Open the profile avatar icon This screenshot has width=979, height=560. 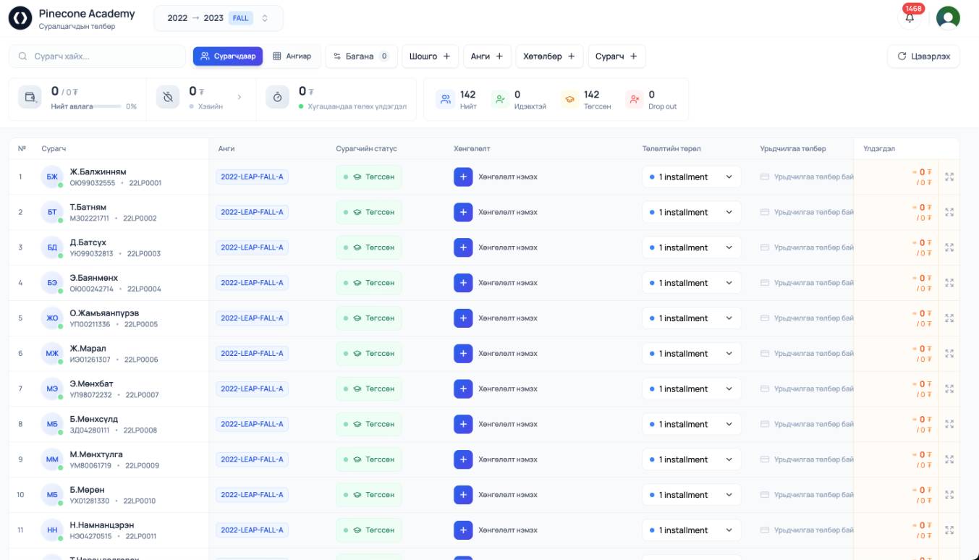pyautogui.click(x=948, y=17)
